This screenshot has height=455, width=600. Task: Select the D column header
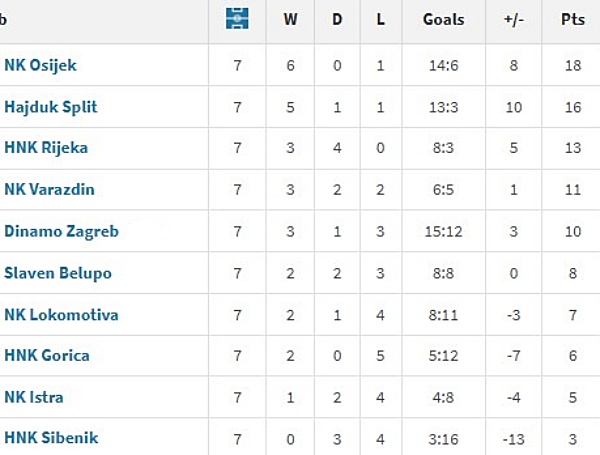[x=337, y=19]
